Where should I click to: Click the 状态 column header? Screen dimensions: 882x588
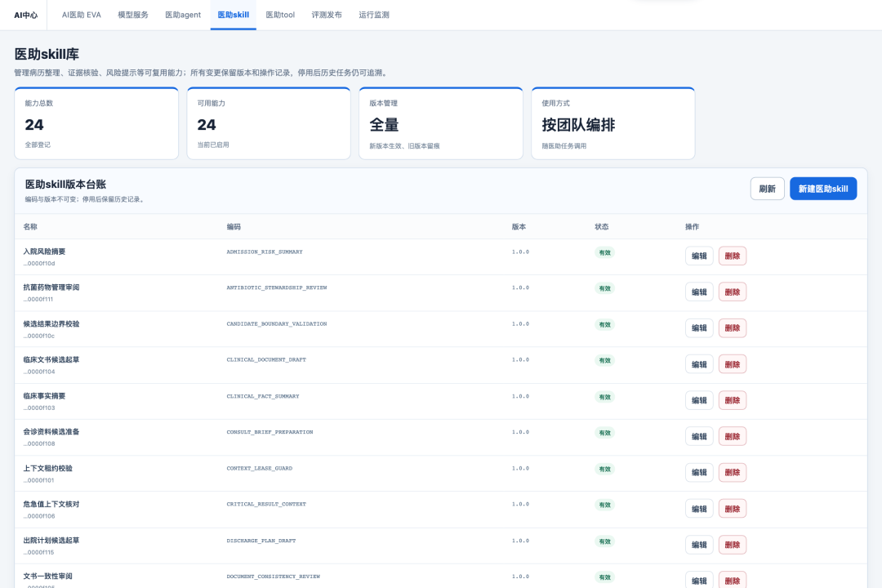click(x=602, y=227)
